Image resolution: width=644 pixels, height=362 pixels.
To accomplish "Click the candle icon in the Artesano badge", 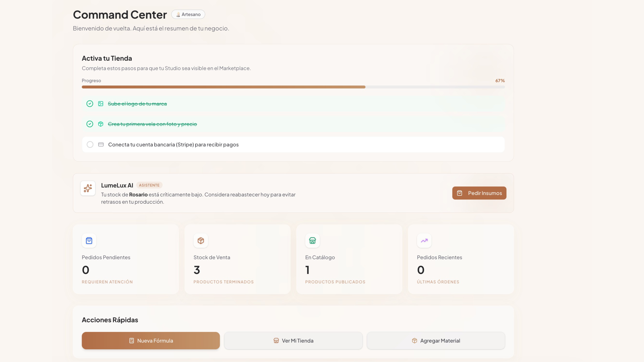I will 178,14.
